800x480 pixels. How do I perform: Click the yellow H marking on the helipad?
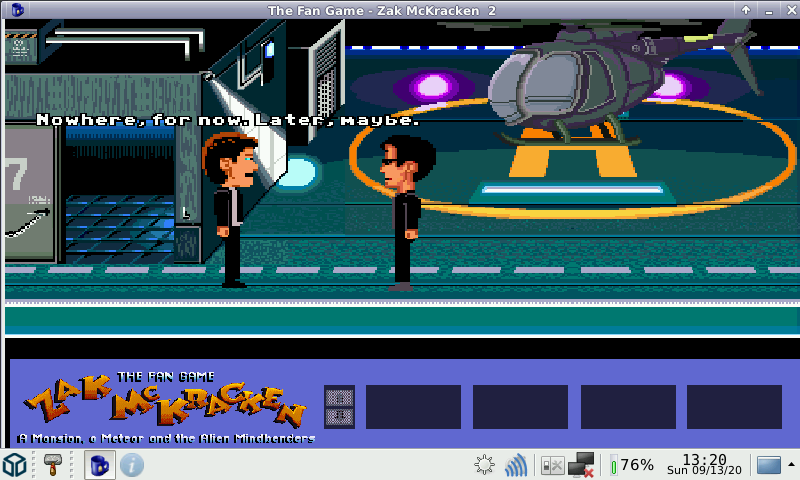[x=572, y=153]
